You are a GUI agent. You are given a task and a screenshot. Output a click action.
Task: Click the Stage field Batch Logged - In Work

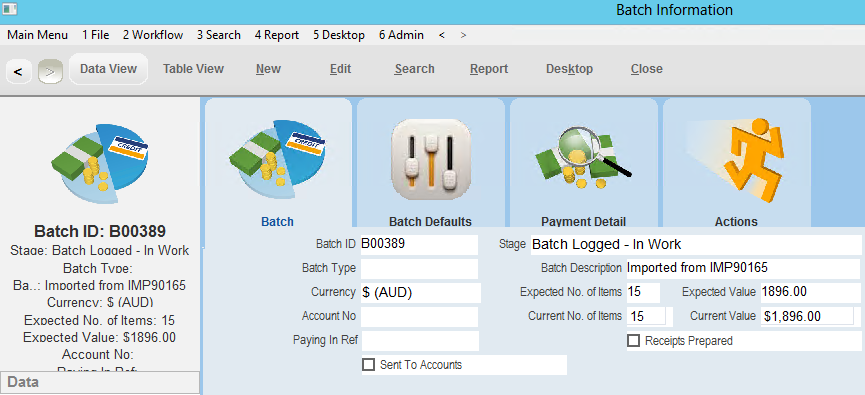[x=696, y=244]
